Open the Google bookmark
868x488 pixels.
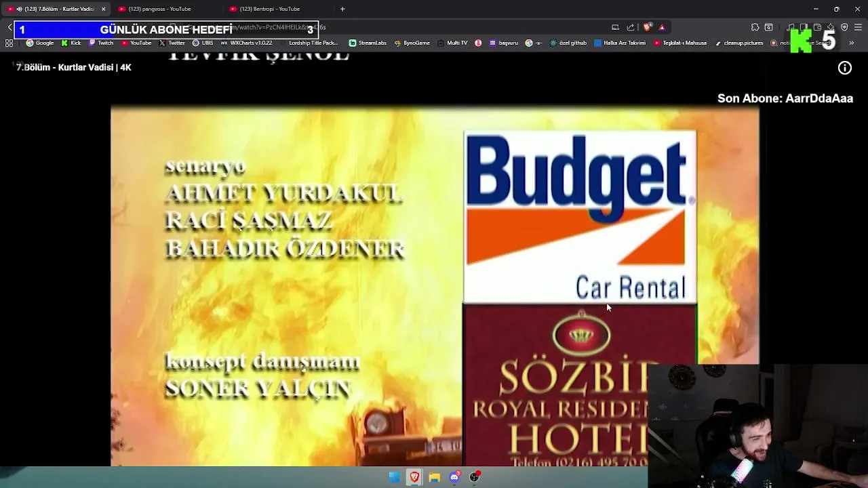click(40, 43)
